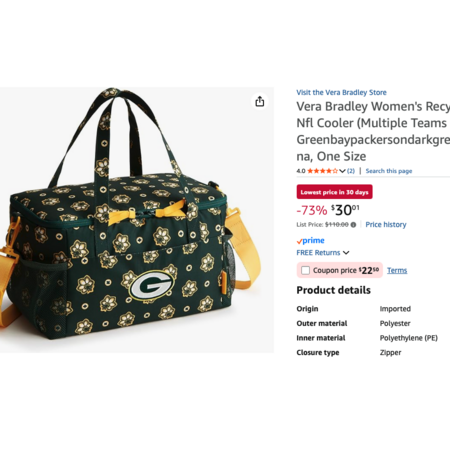Tick the Coupon price checkbox

click(x=305, y=270)
